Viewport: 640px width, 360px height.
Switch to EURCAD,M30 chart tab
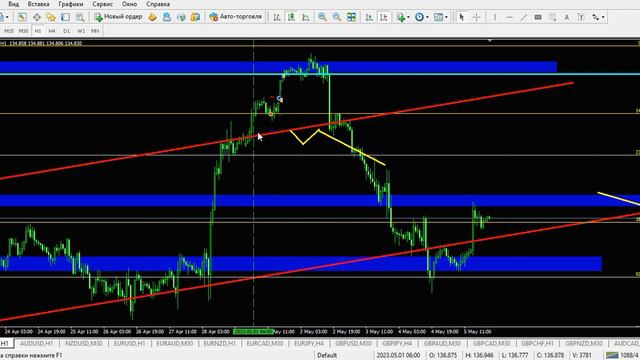[x=265, y=344]
